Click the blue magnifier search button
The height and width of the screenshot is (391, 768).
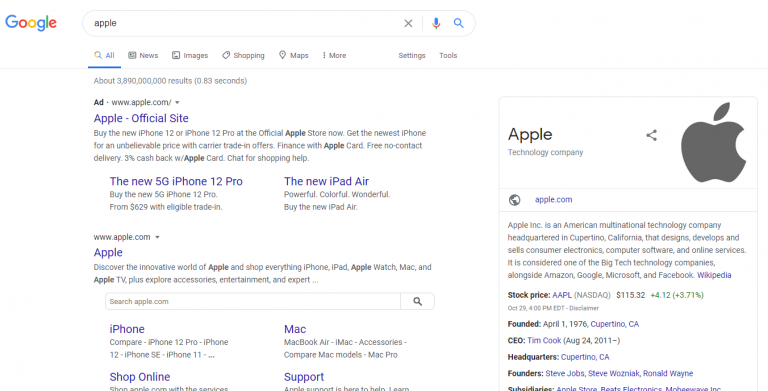pos(458,23)
